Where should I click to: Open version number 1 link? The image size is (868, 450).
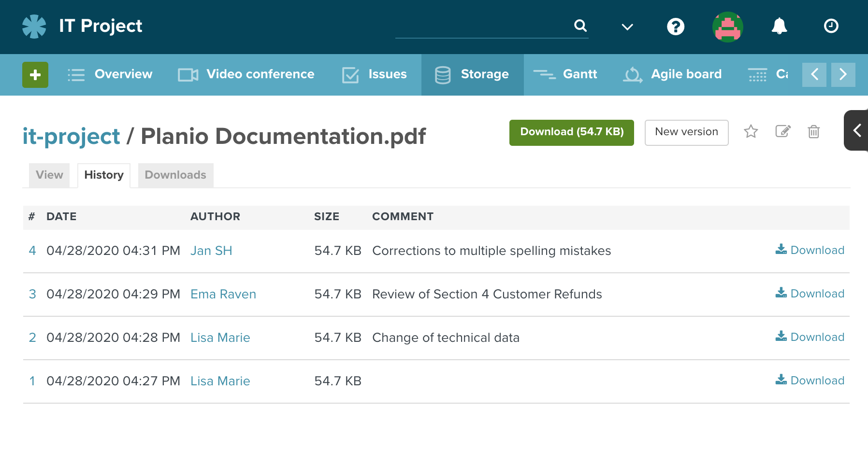[x=32, y=381]
